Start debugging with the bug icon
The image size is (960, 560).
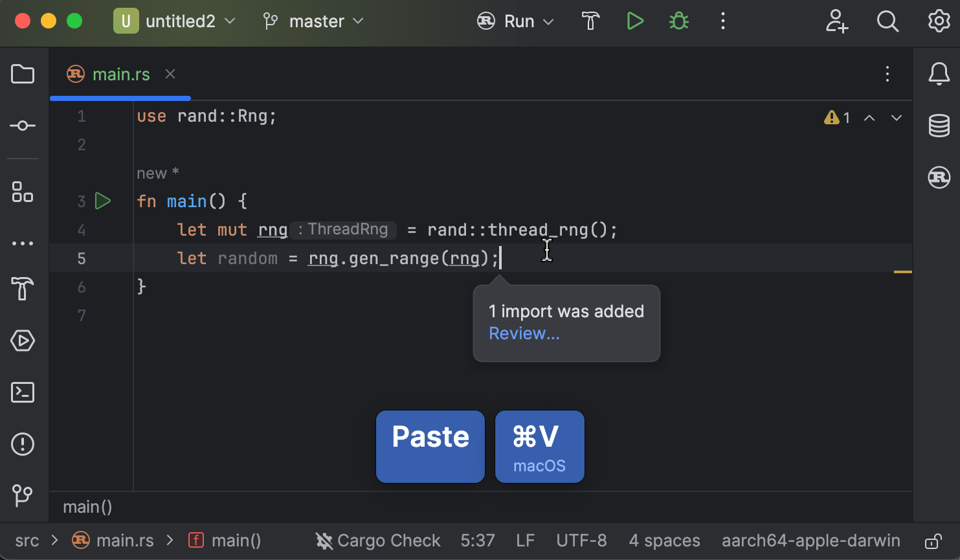click(678, 21)
